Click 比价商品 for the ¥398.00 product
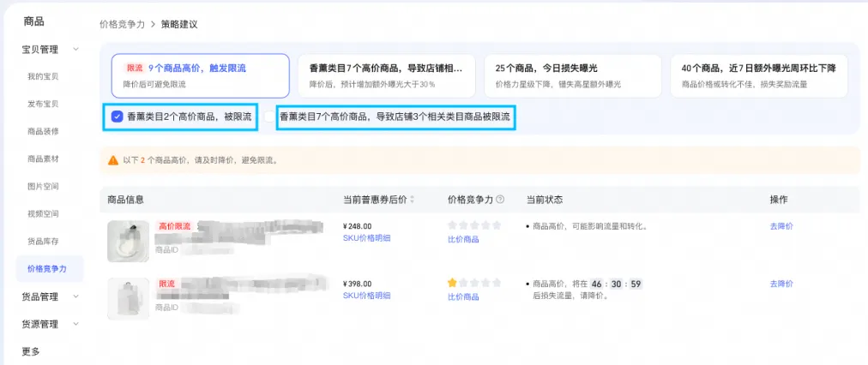 click(463, 297)
